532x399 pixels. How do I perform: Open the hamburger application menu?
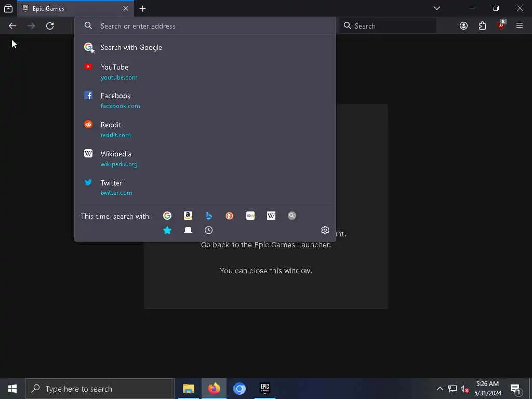pos(520,25)
